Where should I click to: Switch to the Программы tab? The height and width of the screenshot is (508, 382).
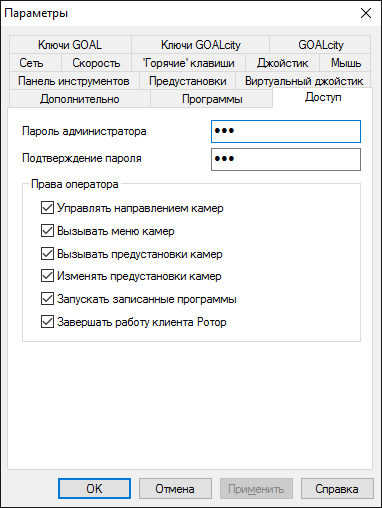coord(212,99)
